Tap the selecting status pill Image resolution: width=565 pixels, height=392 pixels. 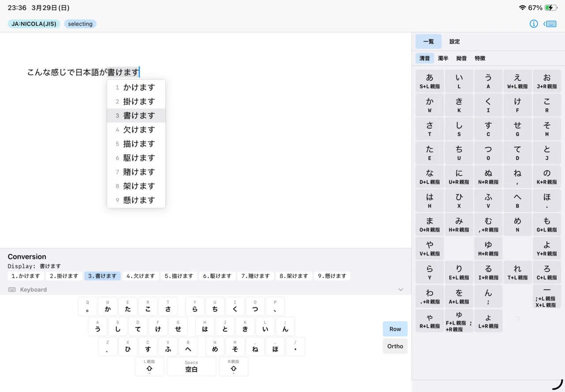tap(80, 24)
